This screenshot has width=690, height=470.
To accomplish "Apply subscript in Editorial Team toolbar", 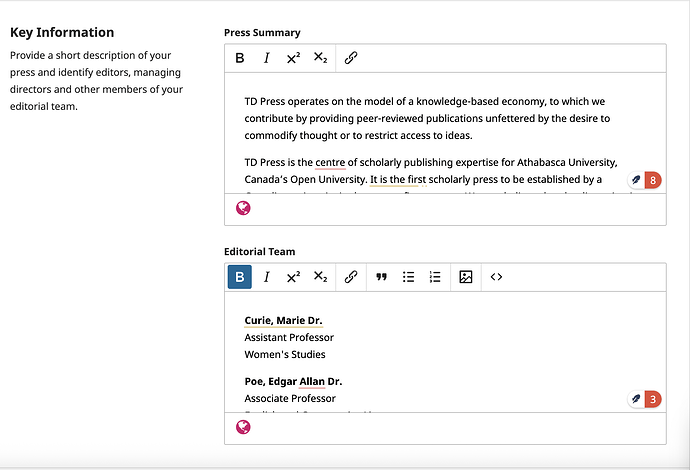I will [x=320, y=277].
